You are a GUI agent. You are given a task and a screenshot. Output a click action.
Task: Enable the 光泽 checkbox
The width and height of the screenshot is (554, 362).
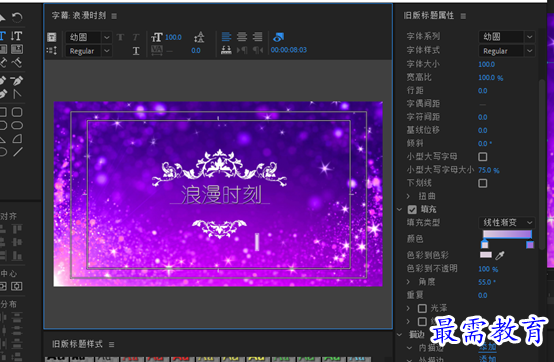[x=422, y=308]
